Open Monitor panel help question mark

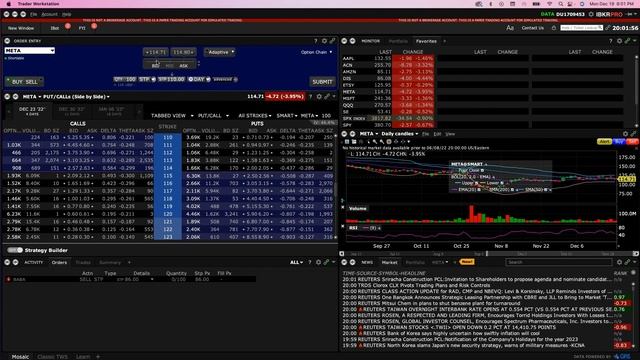(x=611, y=41)
